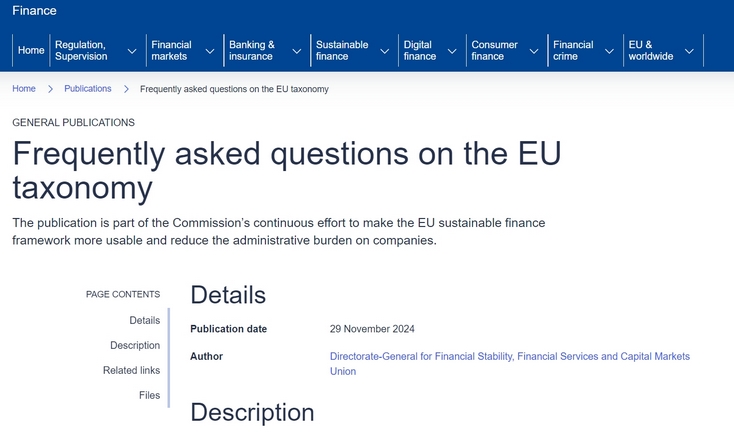Screen dimensions: 734x432
Task: Jump to Description in page contents
Action: tap(135, 345)
